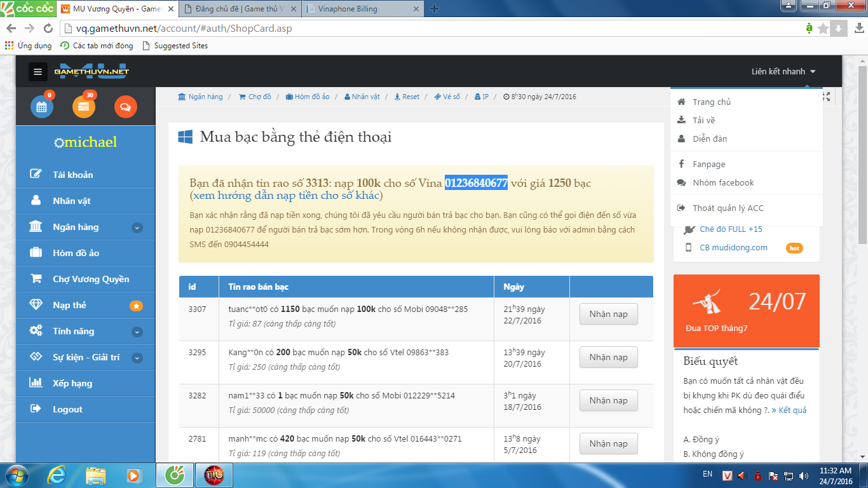This screenshot has width=868, height=488.
Task: Select Thoát quản lý ACC menu entry
Action: pyautogui.click(x=728, y=208)
